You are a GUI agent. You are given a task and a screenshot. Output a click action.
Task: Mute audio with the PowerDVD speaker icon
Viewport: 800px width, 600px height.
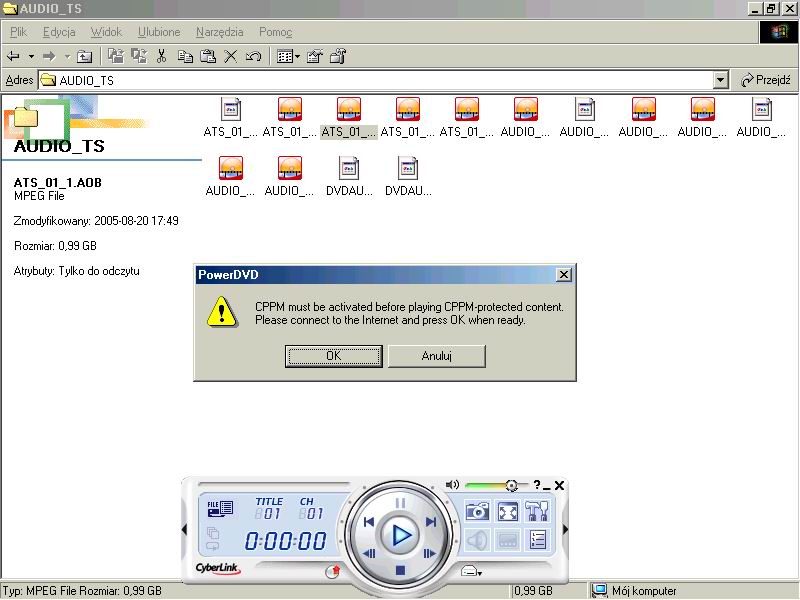[452, 485]
